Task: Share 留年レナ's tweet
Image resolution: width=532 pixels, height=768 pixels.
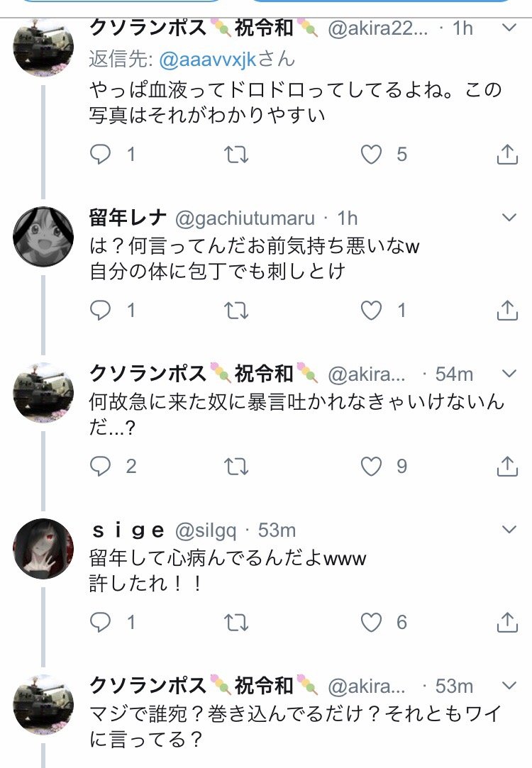Action: point(507,310)
